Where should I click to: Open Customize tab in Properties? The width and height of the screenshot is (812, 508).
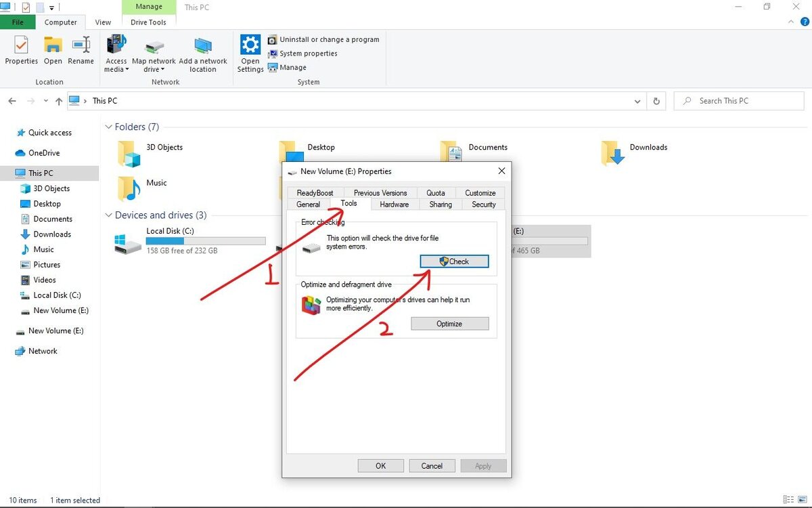tap(480, 193)
